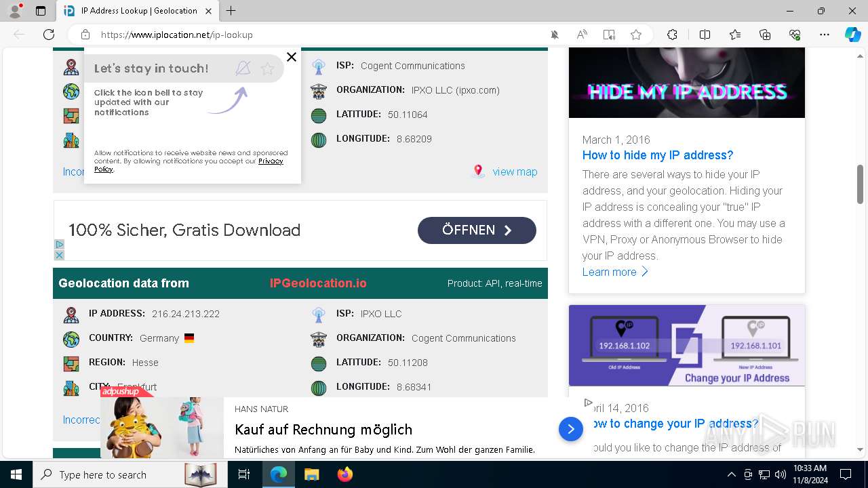The height and width of the screenshot is (488, 868).
Task: Click the popup notification bell icon
Action: 243,68
